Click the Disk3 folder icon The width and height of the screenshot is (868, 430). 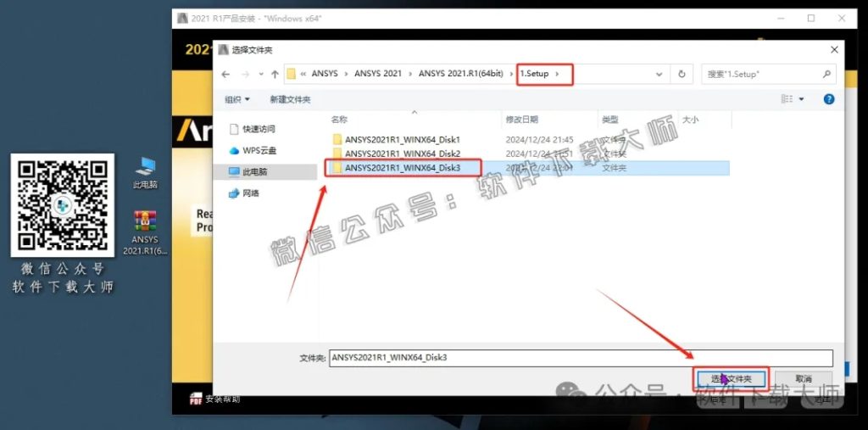pos(337,167)
